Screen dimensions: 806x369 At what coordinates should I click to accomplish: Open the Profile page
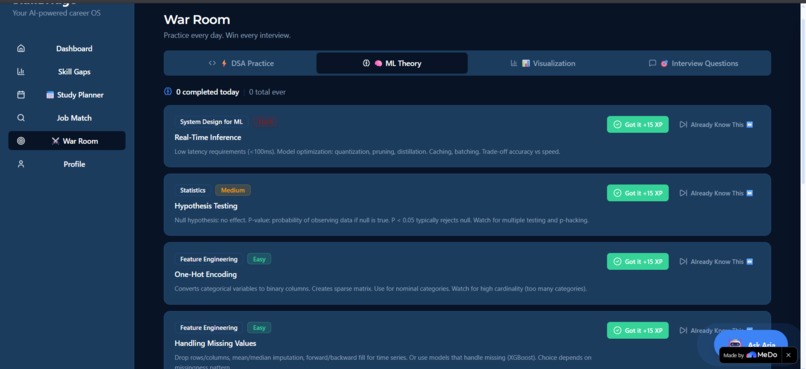67,164
